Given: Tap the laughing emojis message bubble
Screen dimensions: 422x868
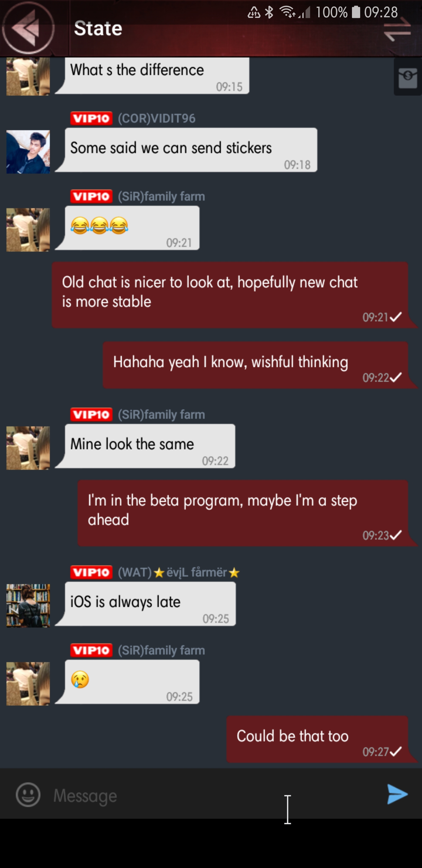Looking at the screenshot, I should (127, 228).
